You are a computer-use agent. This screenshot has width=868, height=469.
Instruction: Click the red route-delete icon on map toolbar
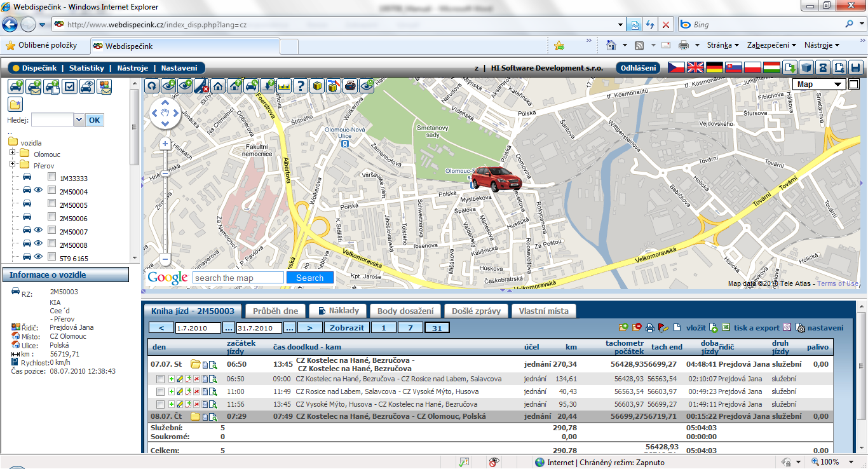click(x=201, y=86)
